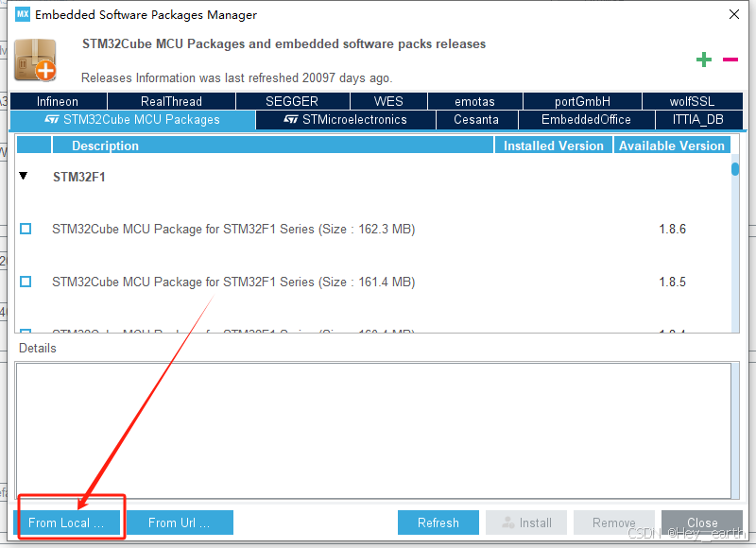Click the available version 1.8.5
The width and height of the screenshot is (756, 548).
[672, 282]
